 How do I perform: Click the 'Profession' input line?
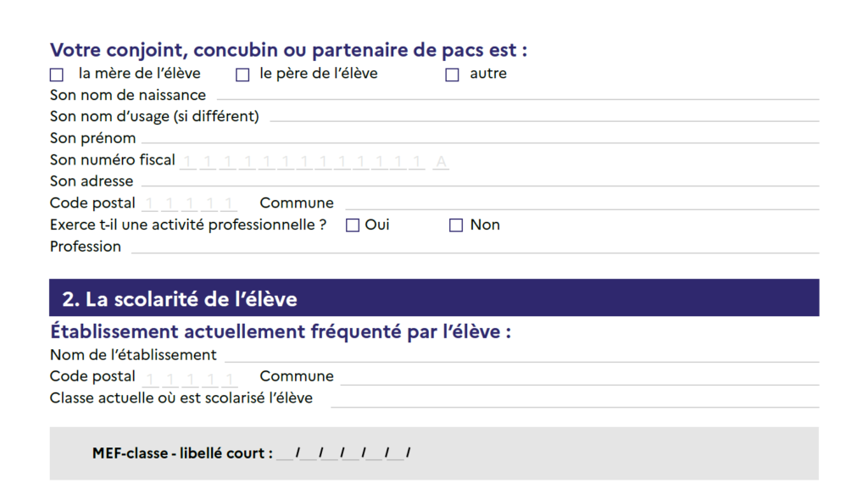click(x=475, y=247)
